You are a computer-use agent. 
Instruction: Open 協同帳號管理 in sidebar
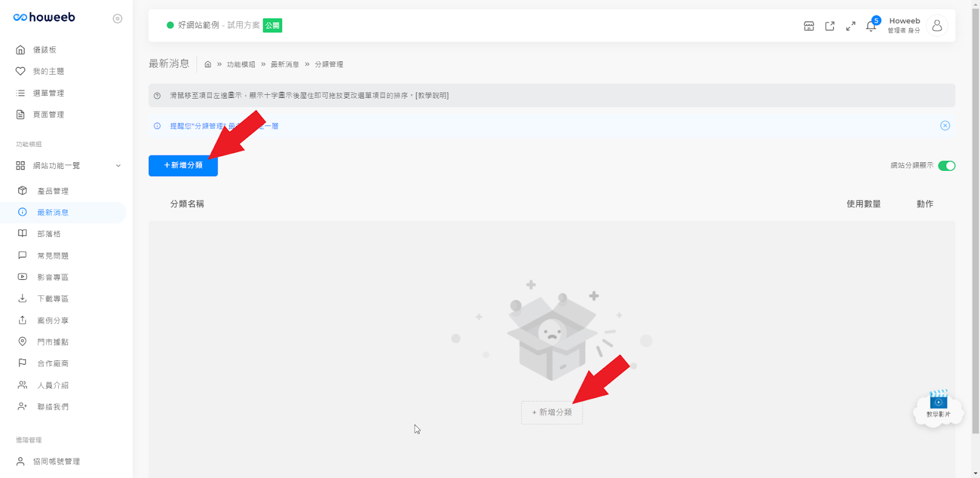point(56,461)
